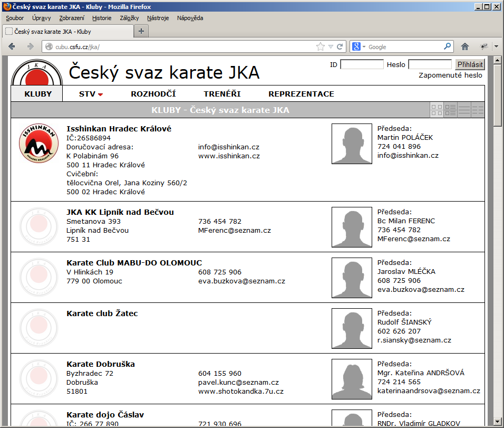The height and width of the screenshot is (428, 504).
Task: Click chairman phone number 724 041 896
Action: 399,146
